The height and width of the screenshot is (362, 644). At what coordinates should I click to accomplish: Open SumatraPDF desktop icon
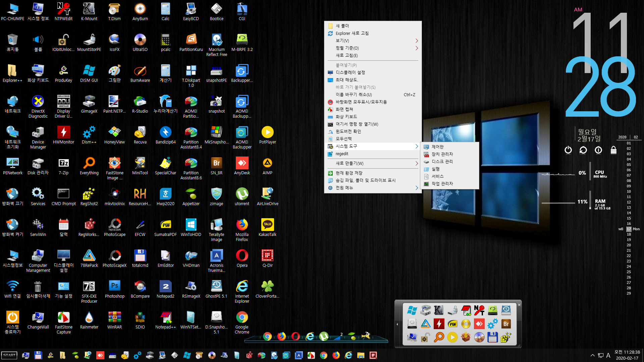(x=165, y=228)
